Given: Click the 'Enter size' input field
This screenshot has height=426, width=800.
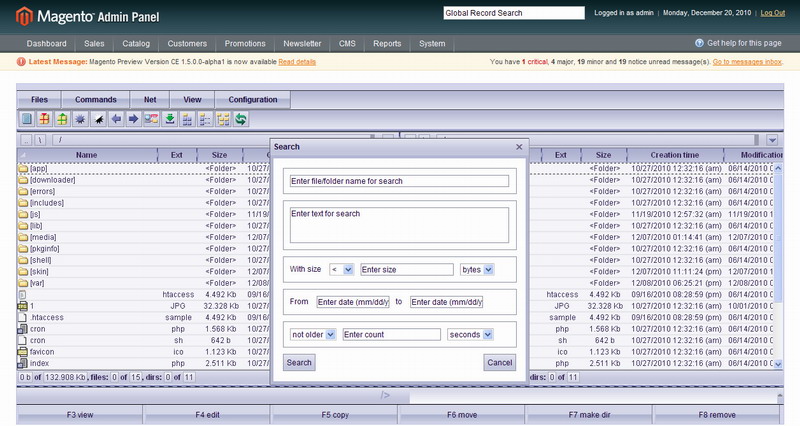Looking at the screenshot, I should tap(407, 269).
